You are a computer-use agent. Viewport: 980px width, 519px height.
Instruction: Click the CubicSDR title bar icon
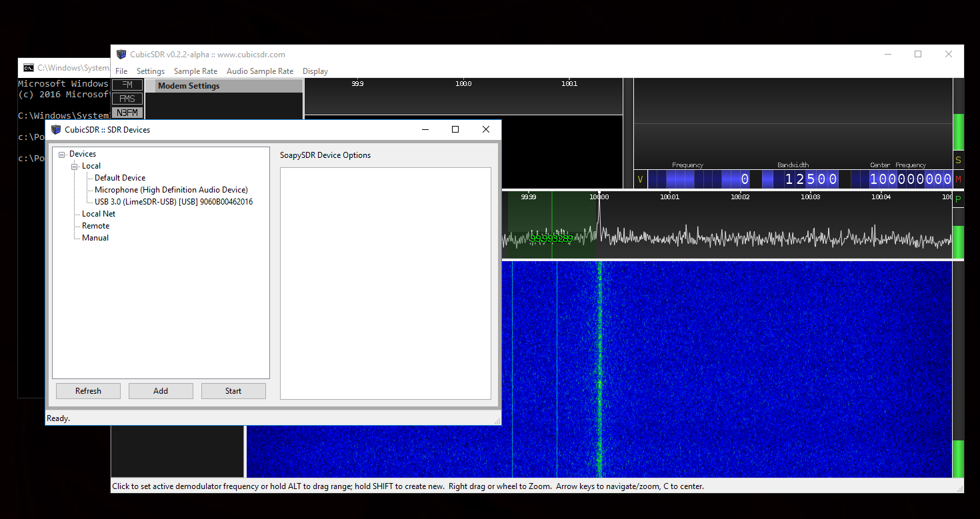(121, 55)
